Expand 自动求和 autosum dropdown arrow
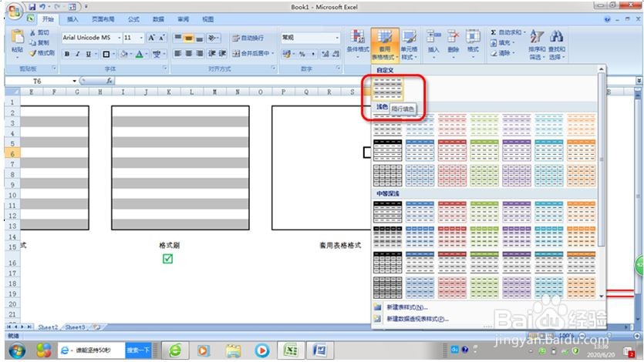This screenshot has height=362, width=644. coord(524,32)
